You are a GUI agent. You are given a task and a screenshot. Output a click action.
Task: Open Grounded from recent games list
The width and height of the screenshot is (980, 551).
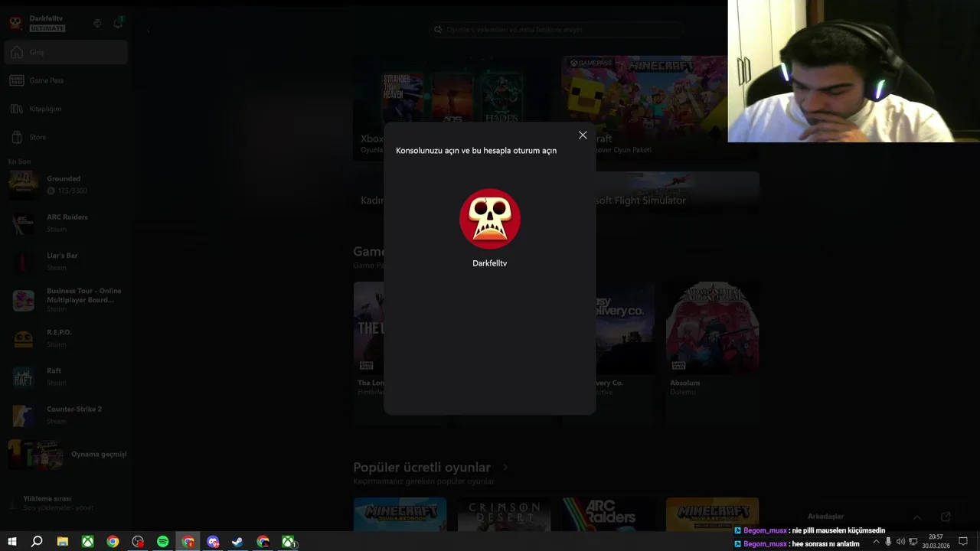(x=66, y=184)
